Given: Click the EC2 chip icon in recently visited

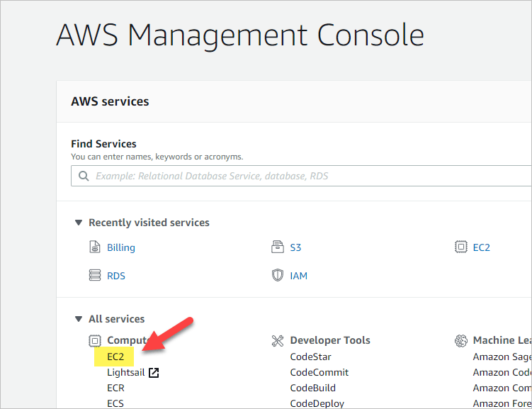Looking at the screenshot, I should tap(460, 247).
